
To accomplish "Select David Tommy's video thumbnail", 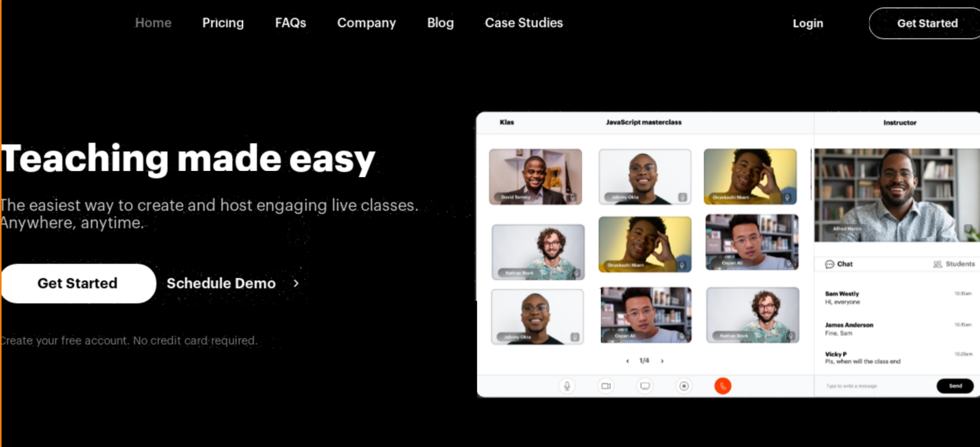I will pyautogui.click(x=535, y=176).
